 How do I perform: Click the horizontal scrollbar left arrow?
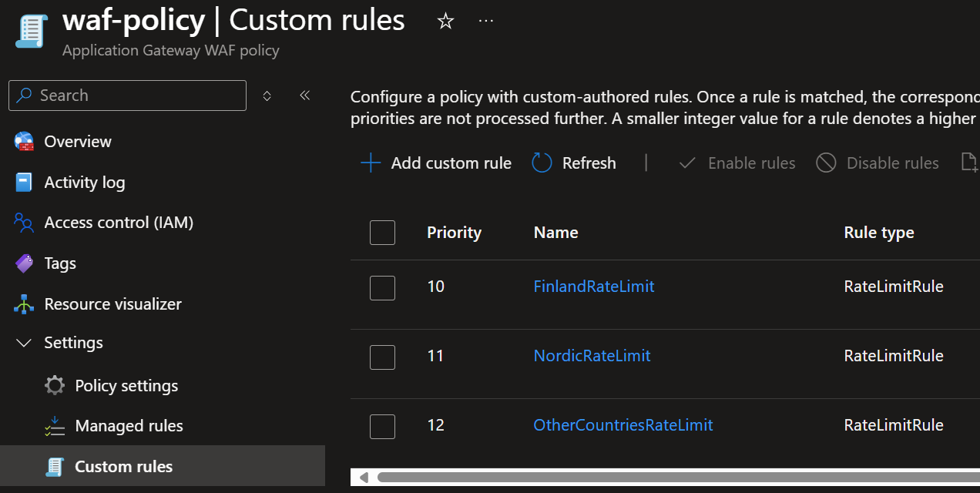364,478
